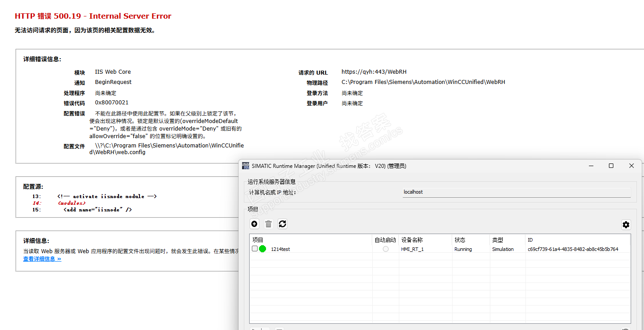Click the 详细错误信息 section heading
The height and width of the screenshot is (330, 644).
(42, 59)
